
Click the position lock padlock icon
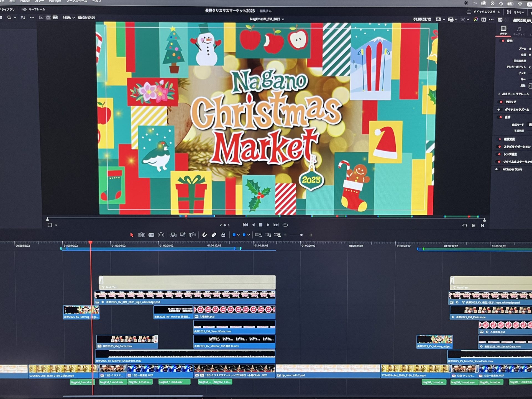[x=223, y=235]
